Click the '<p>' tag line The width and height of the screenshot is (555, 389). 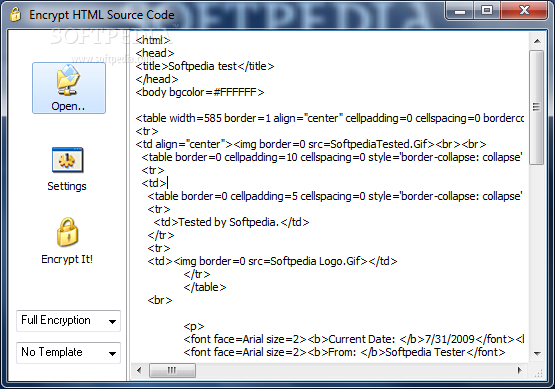point(194,326)
